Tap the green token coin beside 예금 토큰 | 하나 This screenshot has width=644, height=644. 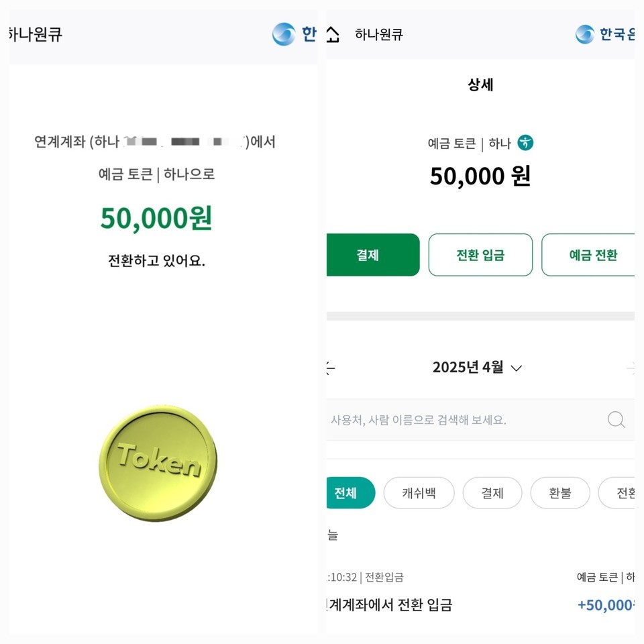click(525, 143)
